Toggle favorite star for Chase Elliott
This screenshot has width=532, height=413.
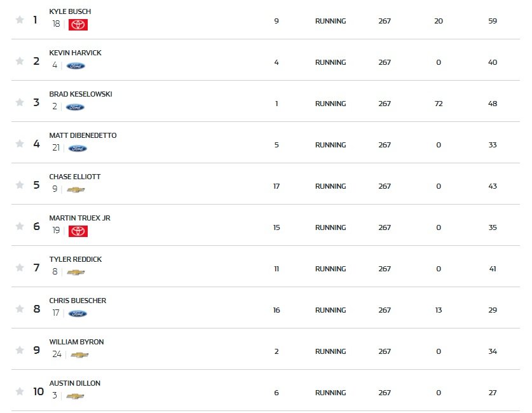click(x=20, y=185)
